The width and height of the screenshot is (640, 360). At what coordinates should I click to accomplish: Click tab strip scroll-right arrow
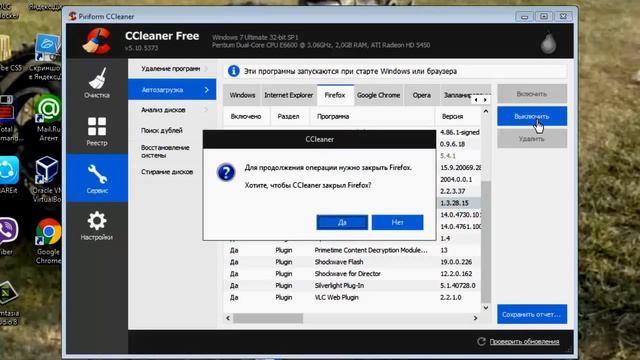click(485, 100)
